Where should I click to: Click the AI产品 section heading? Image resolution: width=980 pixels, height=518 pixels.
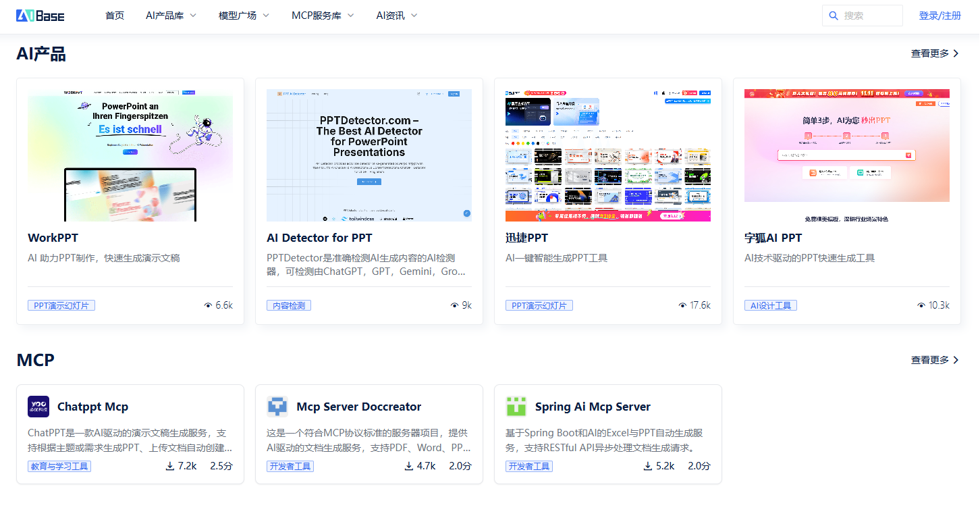click(x=41, y=53)
